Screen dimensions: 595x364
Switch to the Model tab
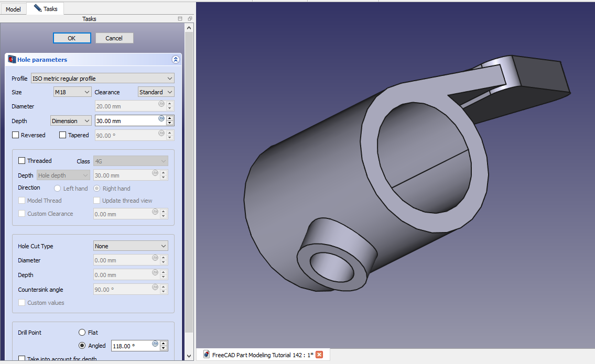[13, 9]
